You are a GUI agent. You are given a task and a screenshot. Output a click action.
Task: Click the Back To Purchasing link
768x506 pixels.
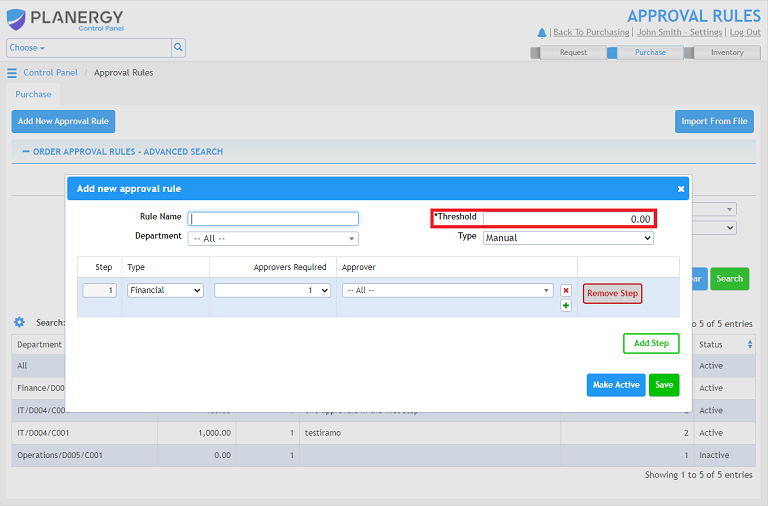tap(591, 32)
